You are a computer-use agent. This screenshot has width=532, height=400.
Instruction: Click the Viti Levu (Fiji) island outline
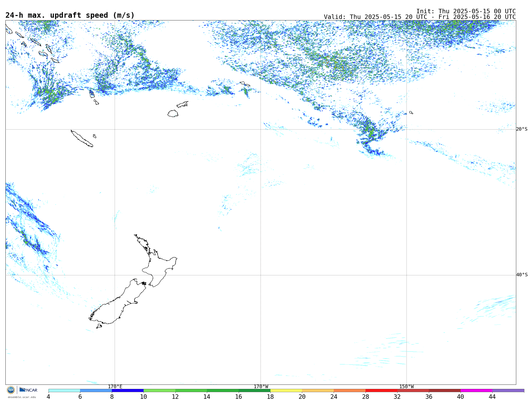pyautogui.click(x=173, y=113)
